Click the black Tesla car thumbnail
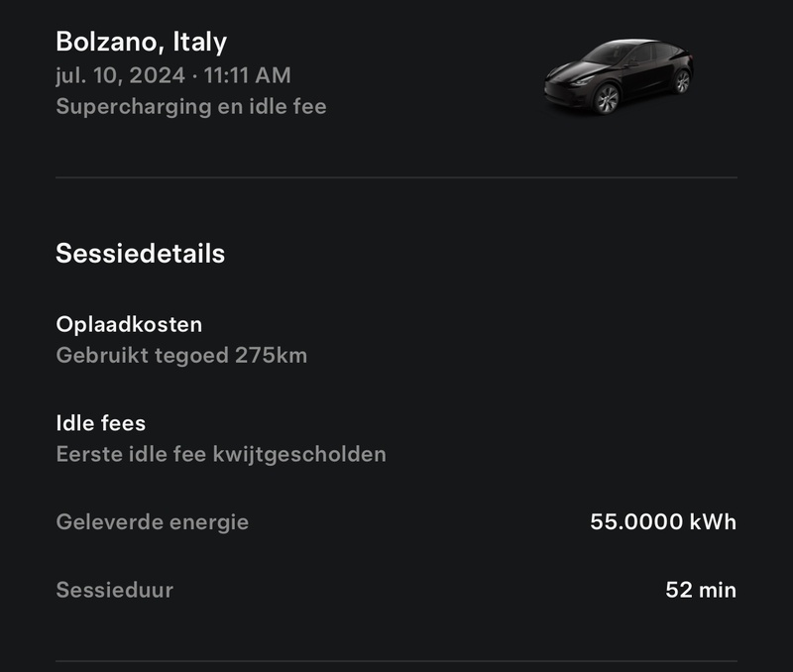Image resolution: width=793 pixels, height=672 pixels. click(x=618, y=75)
